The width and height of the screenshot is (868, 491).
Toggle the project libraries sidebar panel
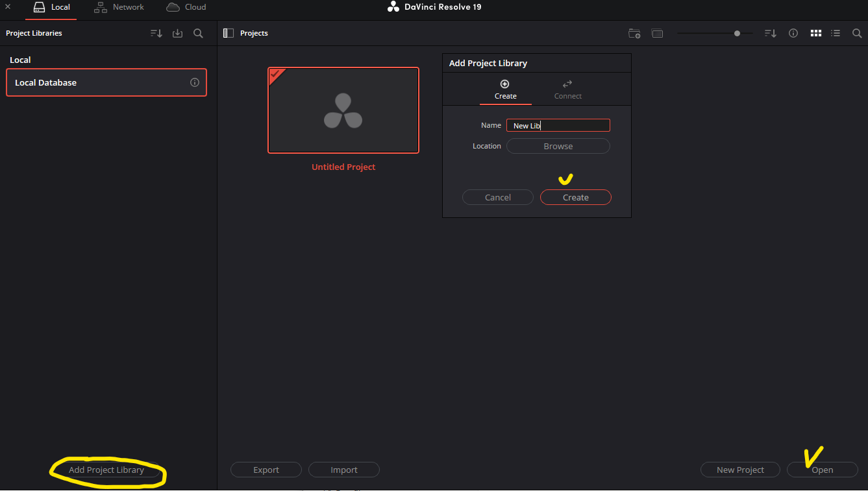click(229, 33)
